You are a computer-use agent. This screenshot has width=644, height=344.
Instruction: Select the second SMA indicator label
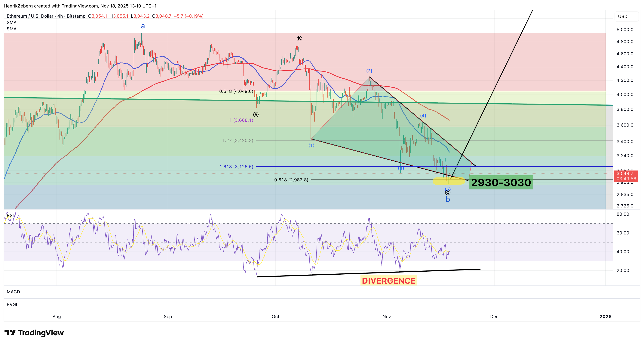coord(12,29)
